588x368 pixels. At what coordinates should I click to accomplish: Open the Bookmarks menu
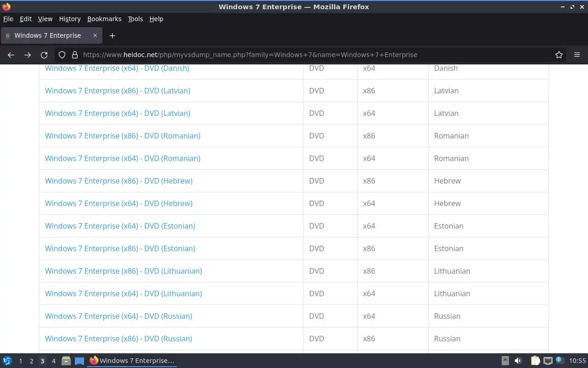coord(104,19)
